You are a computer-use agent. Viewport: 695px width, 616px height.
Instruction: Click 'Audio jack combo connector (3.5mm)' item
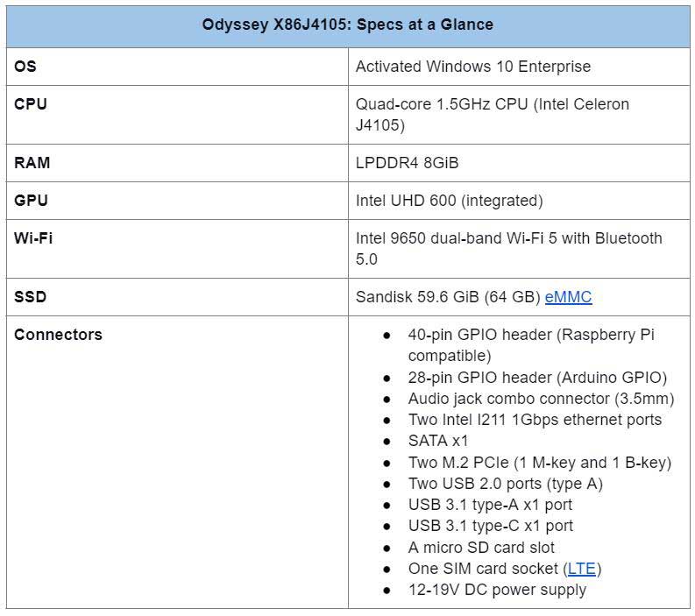tap(541, 399)
